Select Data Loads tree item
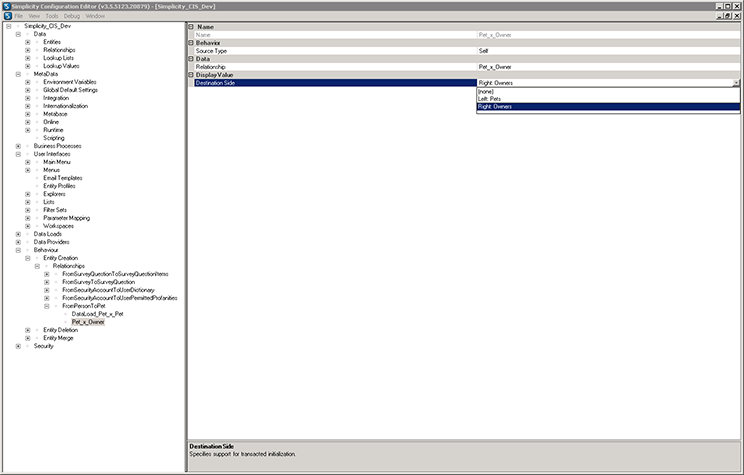744x475 pixels. pos(47,234)
